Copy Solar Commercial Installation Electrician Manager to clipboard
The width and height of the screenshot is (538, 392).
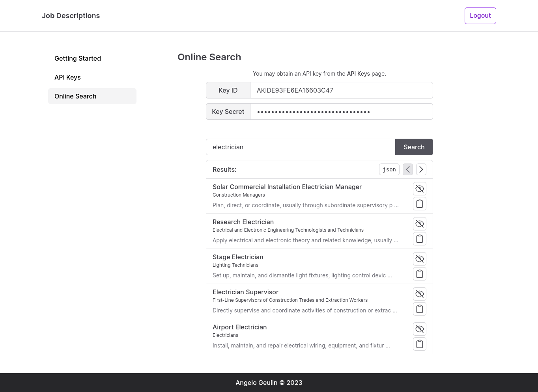point(420,204)
